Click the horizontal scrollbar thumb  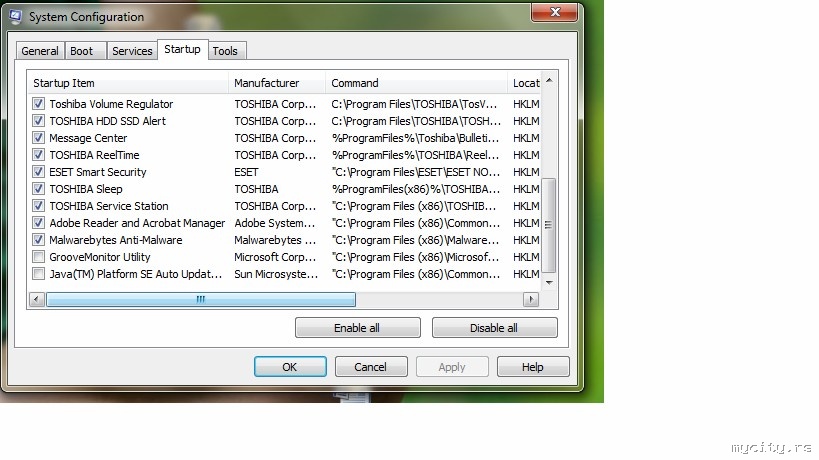coord(201,299)
